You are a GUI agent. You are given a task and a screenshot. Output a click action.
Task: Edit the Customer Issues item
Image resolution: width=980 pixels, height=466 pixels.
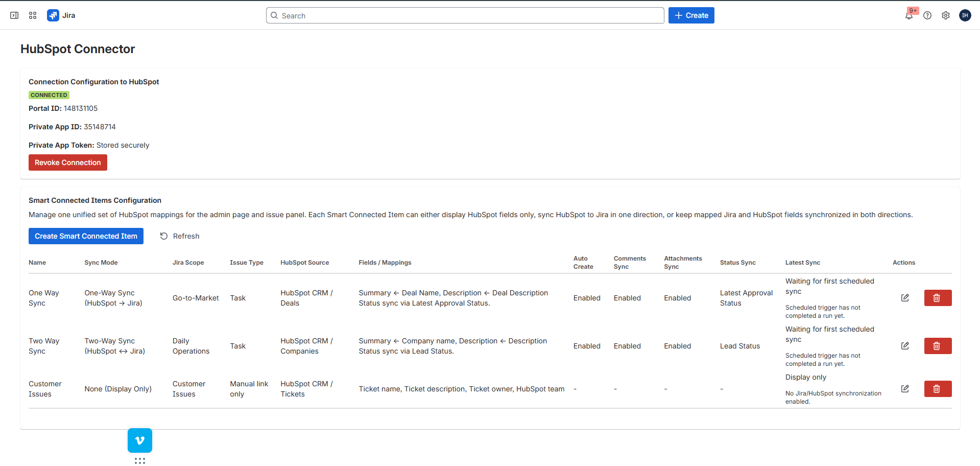coord(905,388)
